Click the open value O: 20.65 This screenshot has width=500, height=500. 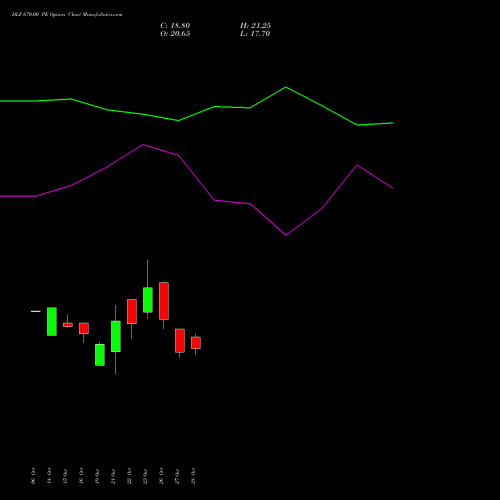pos(175,34)
